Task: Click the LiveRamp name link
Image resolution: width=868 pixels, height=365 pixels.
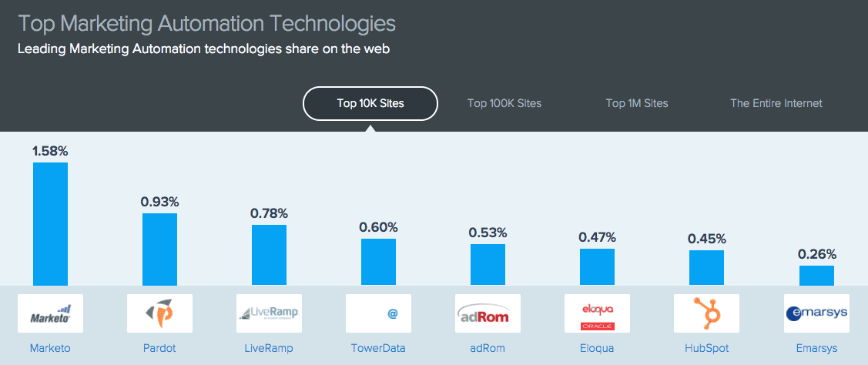Action: (269, 348)
